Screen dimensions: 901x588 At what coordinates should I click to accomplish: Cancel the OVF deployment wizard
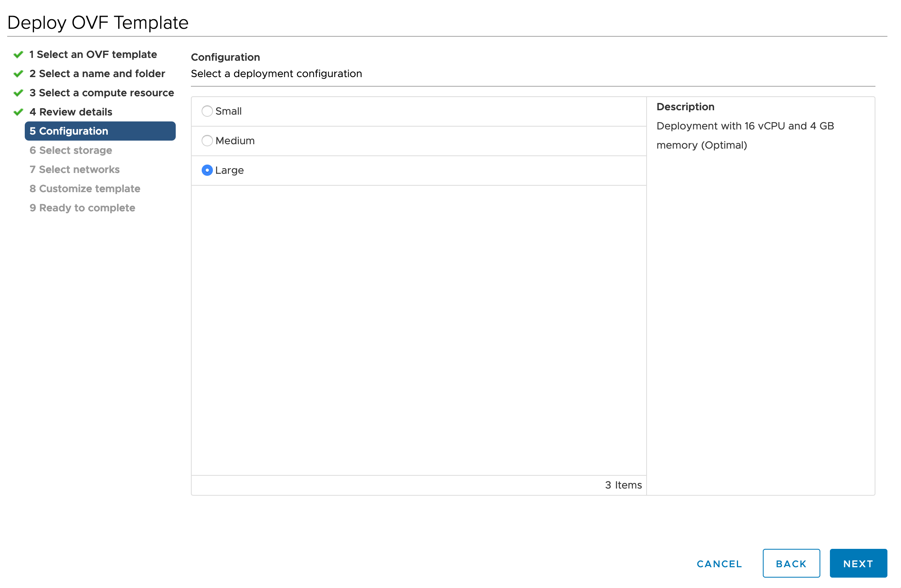tap(719, 564)
